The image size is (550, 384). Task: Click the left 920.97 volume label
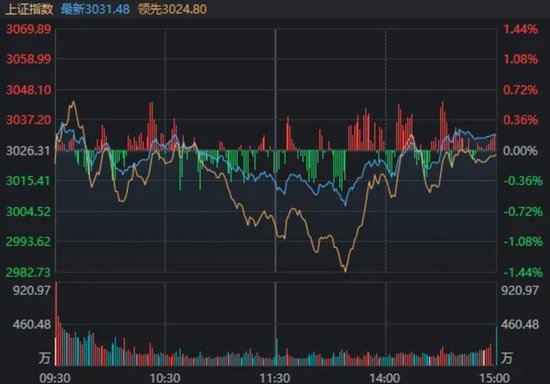(x=32, y=290)
